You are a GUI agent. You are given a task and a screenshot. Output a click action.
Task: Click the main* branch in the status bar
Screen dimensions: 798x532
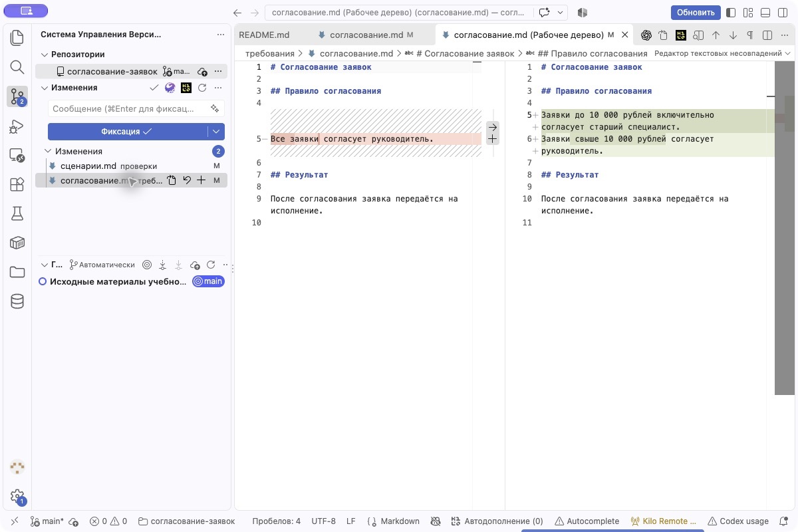point(47,521)
